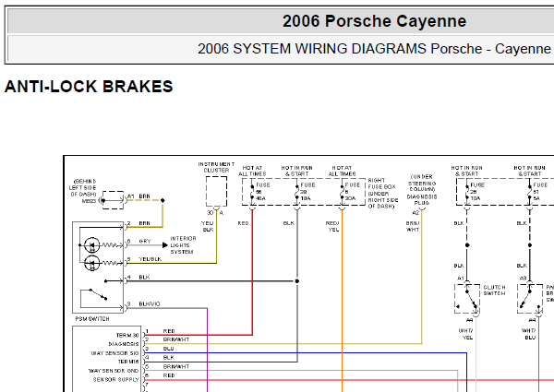Click the "ANTI-LOCK BRAKES" heading

(89, 87)
